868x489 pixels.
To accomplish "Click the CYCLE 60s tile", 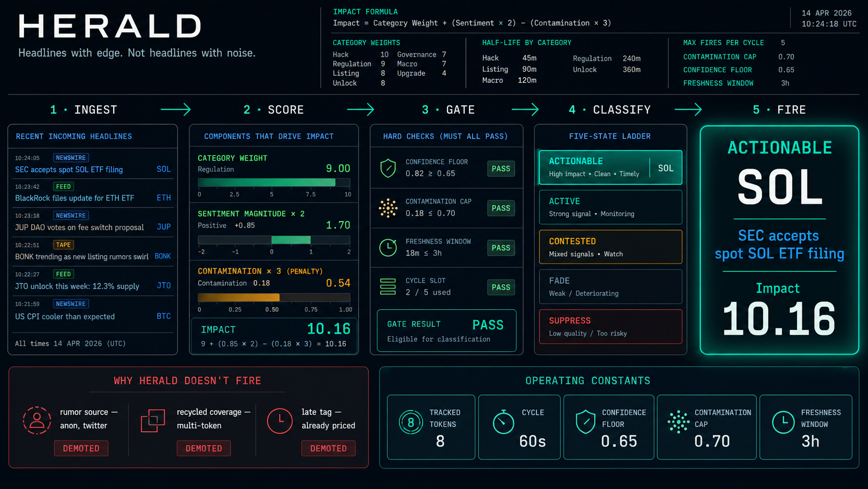I will coord(519,427).
